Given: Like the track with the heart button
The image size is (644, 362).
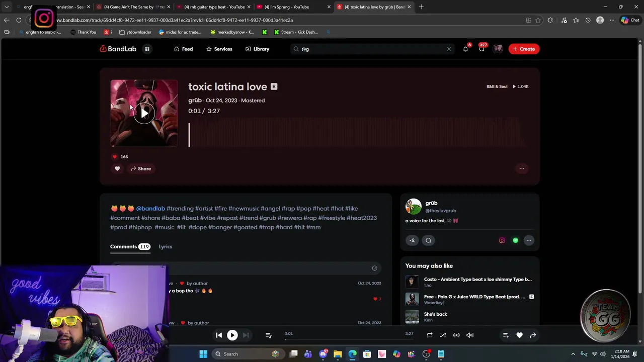Looking at the screenshot, I should point(117,168).
